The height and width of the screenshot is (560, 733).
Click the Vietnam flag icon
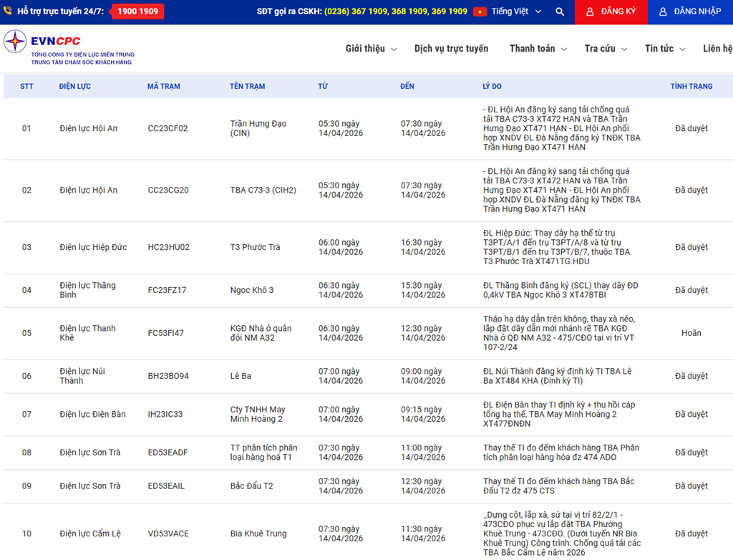pyautogui.click(x=480, y=12)
